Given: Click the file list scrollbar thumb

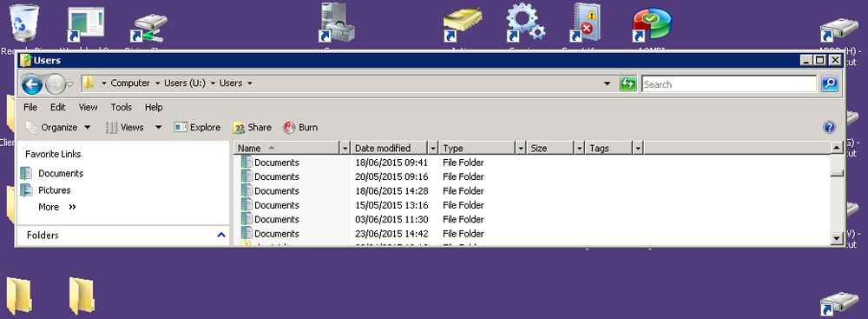Looking at the screenshot, I should tap(837, 172).
